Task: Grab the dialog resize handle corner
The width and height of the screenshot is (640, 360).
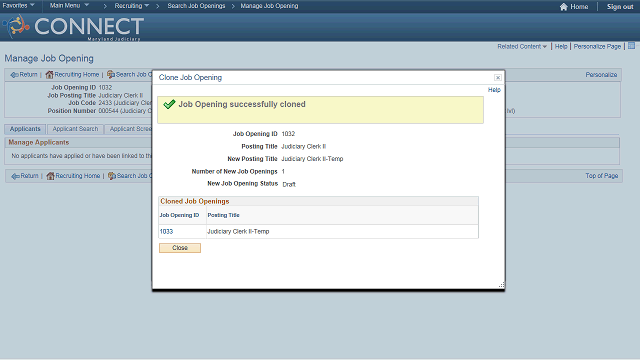Action: (x=501, y=285)
